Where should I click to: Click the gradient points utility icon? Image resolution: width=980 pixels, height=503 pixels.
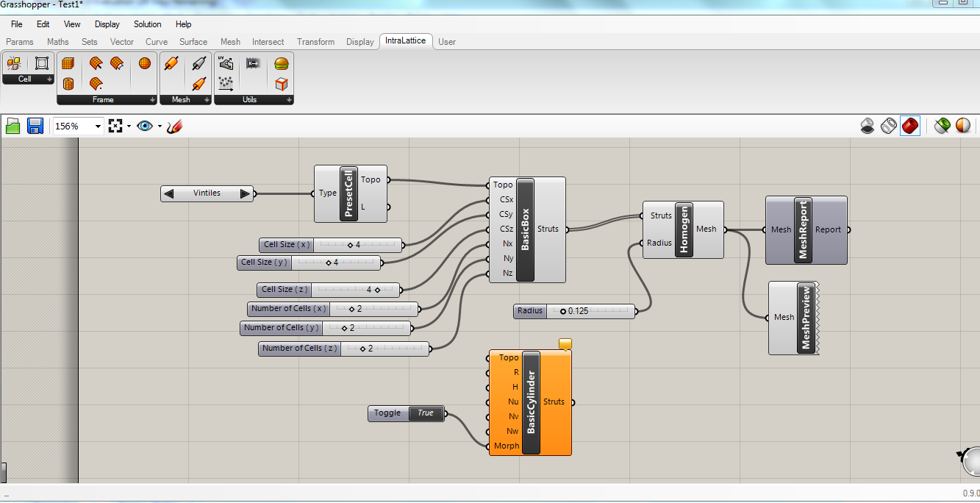point(226,84)
